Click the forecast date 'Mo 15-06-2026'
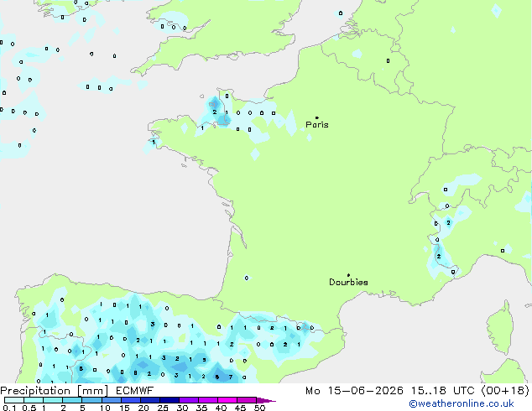532x411 pixels. point(354,391)
